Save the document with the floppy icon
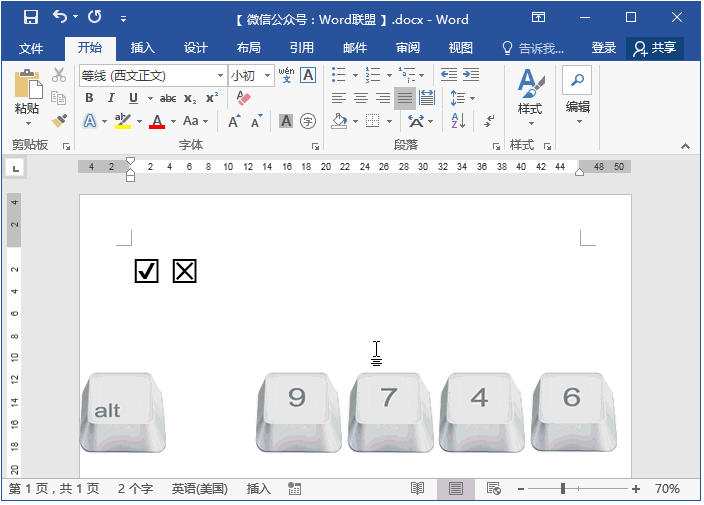Viewport: 704px width, 505px height. pos(31,17)
